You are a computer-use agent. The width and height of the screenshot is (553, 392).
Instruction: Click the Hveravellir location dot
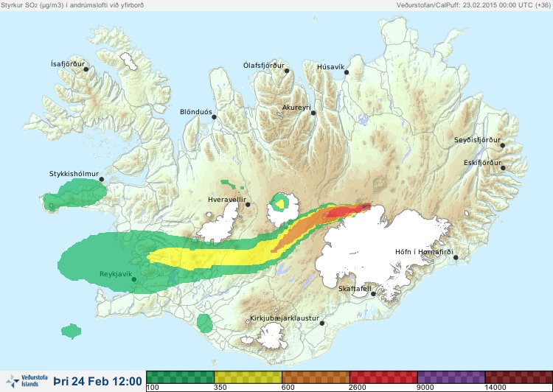pyautogui.click(x=248, y=204)
